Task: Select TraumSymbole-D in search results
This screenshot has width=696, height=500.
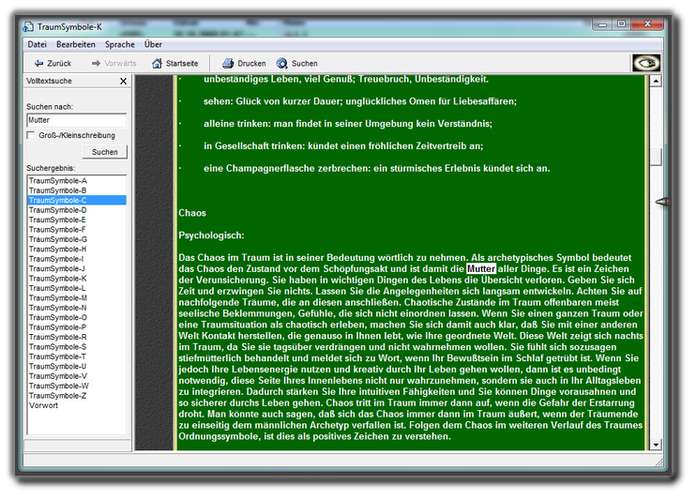Action: pyautogui.click(x=58, y=210)
